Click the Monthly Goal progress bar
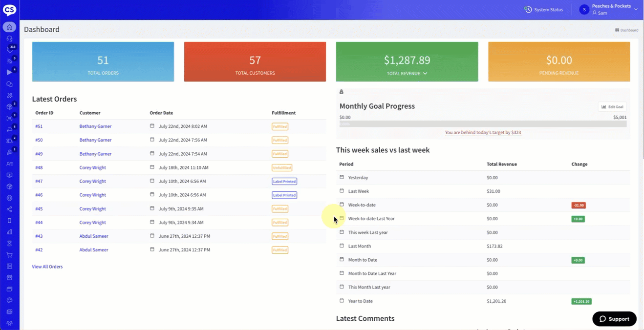 click(483, 124)
